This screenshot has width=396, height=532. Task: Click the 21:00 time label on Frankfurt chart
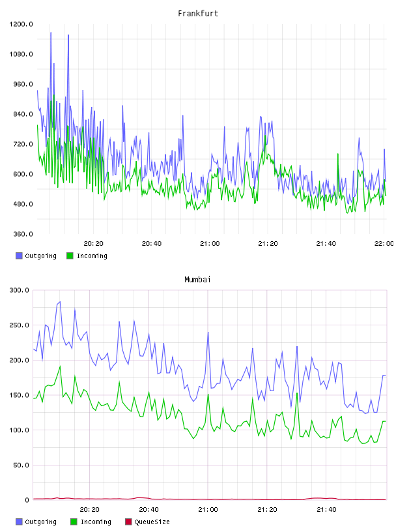[210, 244]
